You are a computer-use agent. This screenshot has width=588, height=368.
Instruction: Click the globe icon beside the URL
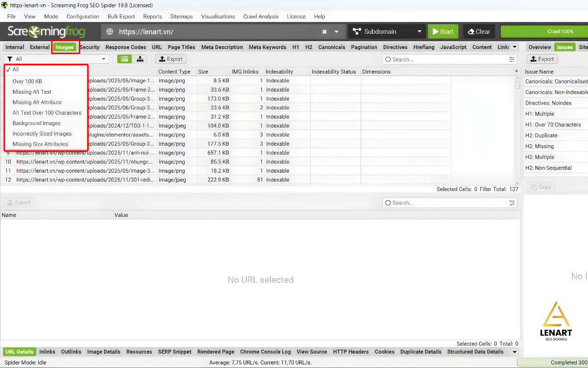pos(110,32)
